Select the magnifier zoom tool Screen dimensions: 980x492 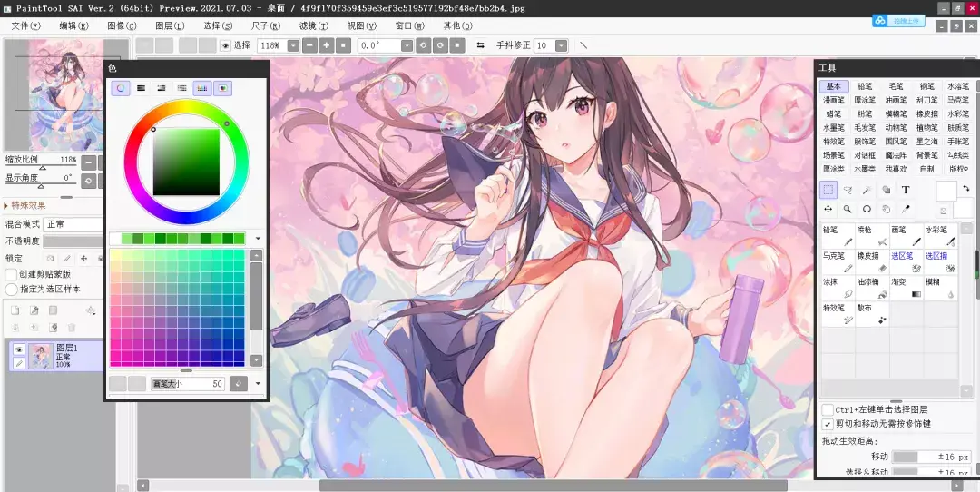[x=848, y=209]
